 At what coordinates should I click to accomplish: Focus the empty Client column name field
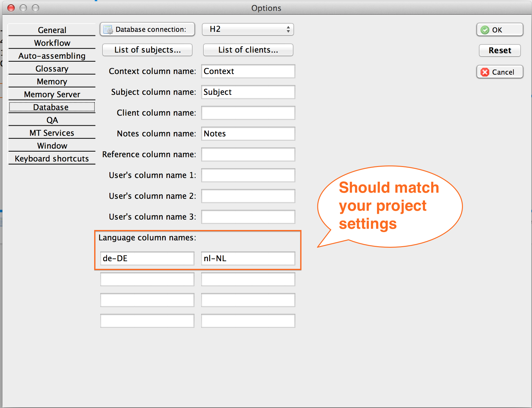(248, 113)
